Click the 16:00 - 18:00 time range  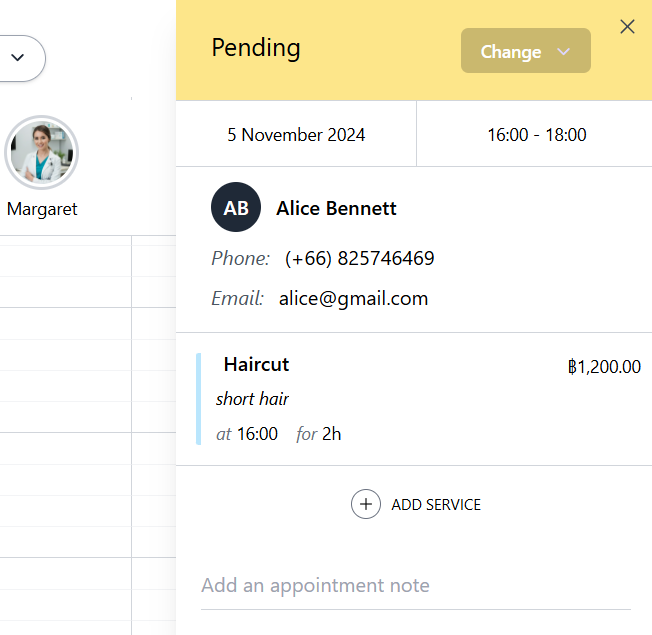pos(536,134)
